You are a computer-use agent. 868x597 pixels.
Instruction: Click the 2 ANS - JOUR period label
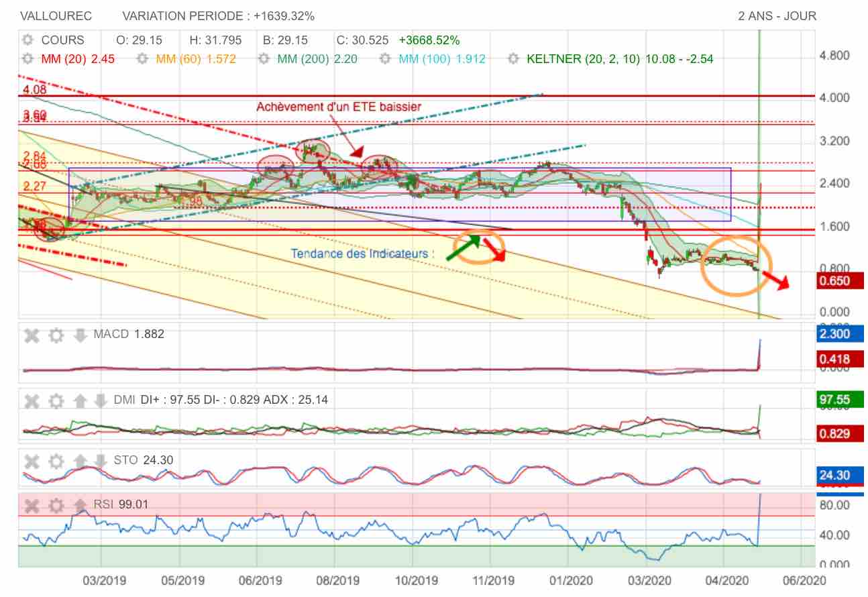(x=777, y=15)
